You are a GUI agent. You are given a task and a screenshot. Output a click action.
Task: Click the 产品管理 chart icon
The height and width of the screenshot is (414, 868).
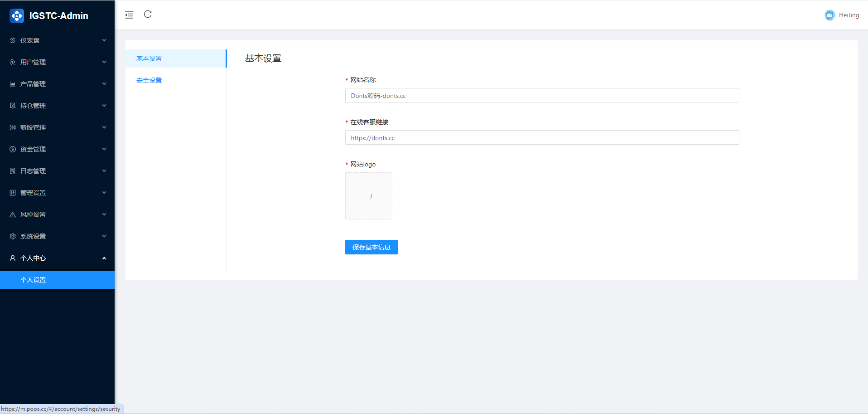click(13, 84)
